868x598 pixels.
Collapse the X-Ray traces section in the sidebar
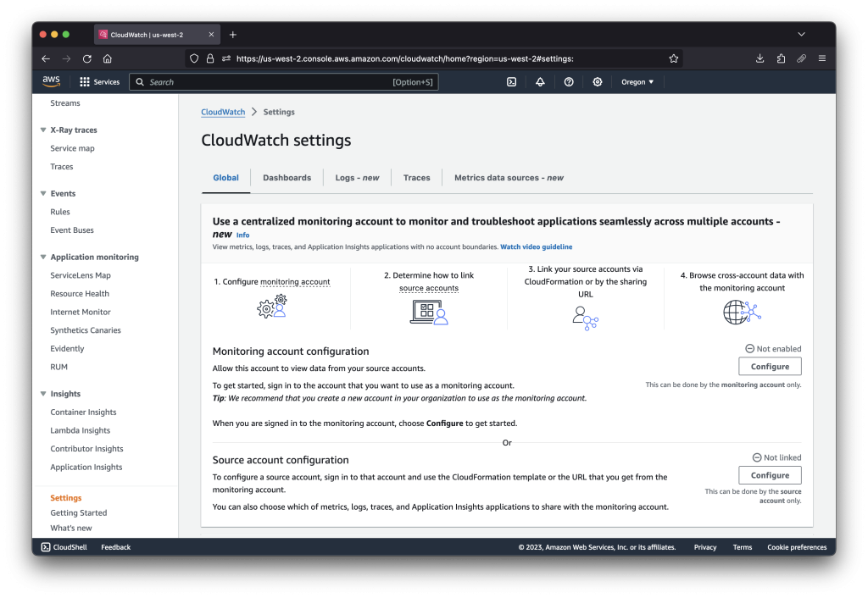[x=43, y=130]
